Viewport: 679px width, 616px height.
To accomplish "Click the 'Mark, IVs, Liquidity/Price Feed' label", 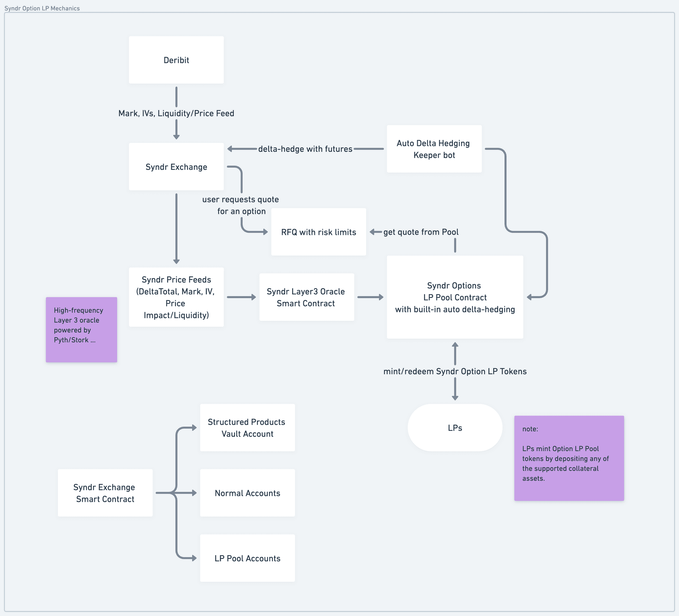I will 176,113.
